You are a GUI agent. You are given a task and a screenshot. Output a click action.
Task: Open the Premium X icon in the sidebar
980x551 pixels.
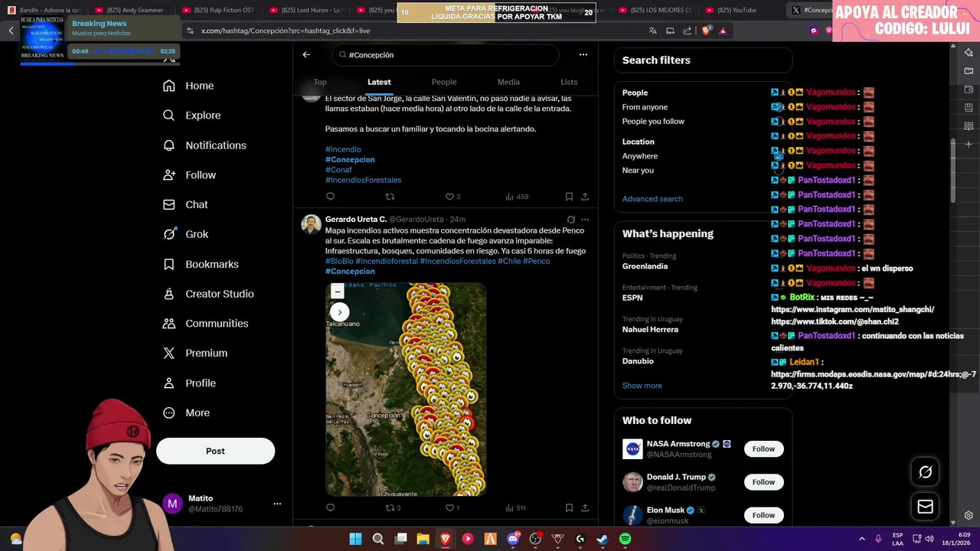pos(169,353)
